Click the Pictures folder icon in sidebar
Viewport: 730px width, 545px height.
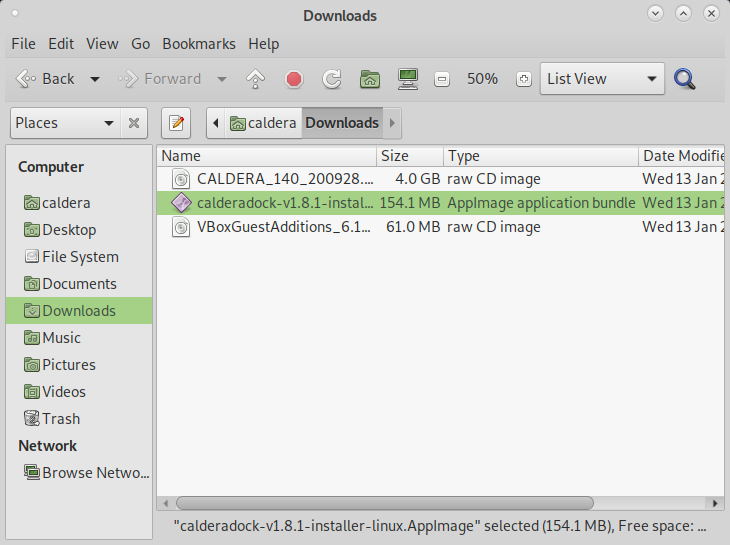pos(32,364)
